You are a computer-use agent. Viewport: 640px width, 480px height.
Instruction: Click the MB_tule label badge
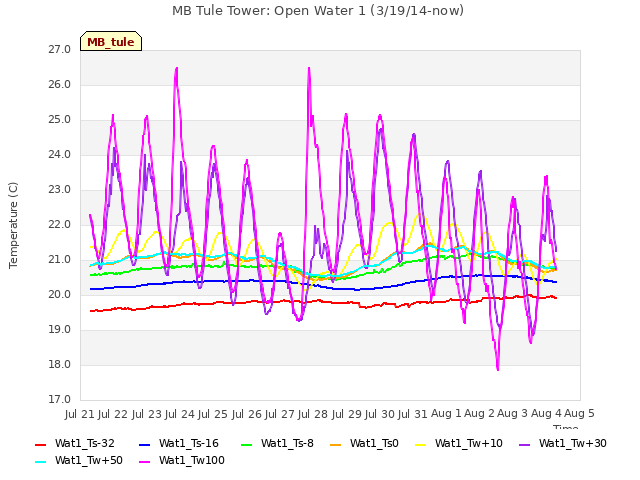tap(111, 41)
